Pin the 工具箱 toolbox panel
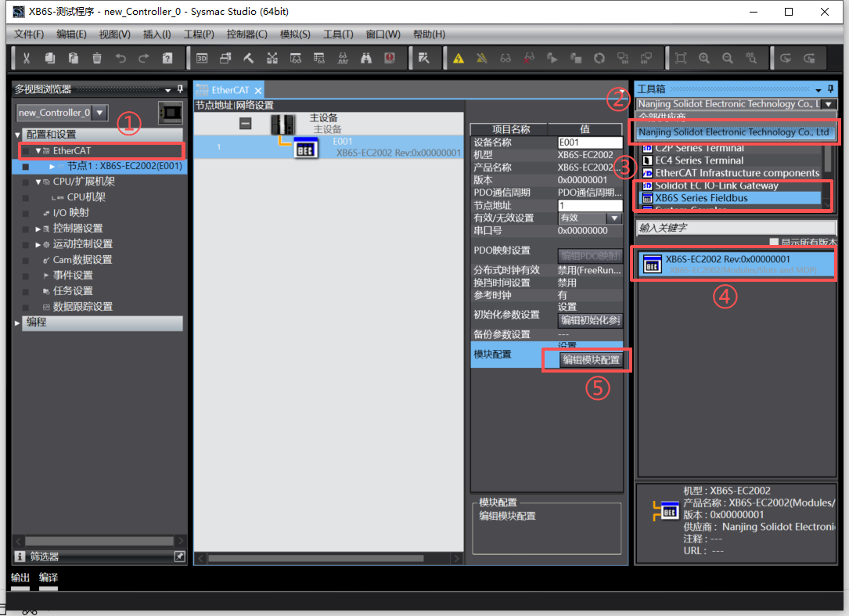The width and height of the screenshot is (849, 616). tap(830, 89)
